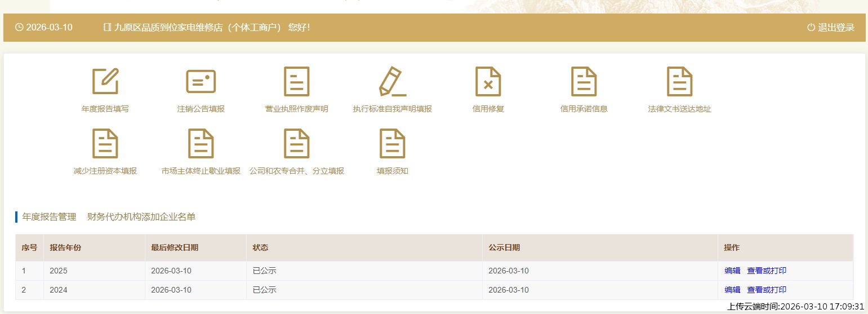Edit the 2024 annual report

click(x=732, y=290)
